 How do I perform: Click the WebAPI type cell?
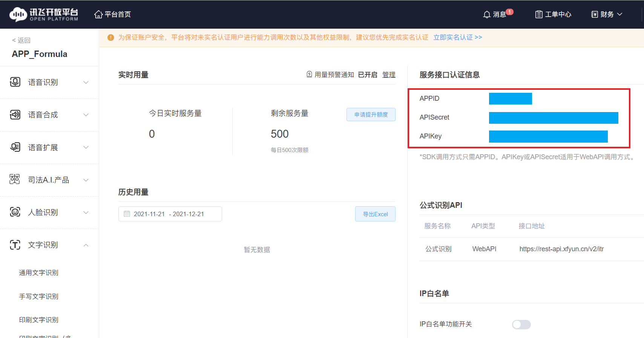(x=485, y=249)
